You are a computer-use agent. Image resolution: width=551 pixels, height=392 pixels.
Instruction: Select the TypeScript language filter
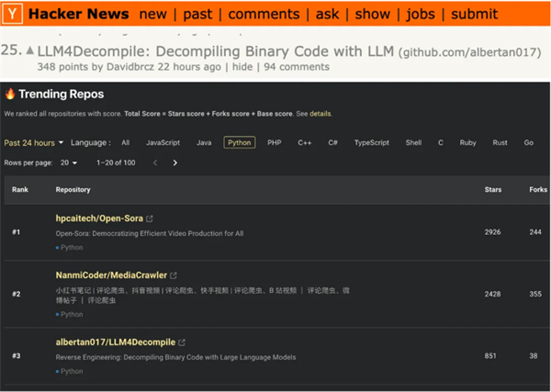click(372, 142)
